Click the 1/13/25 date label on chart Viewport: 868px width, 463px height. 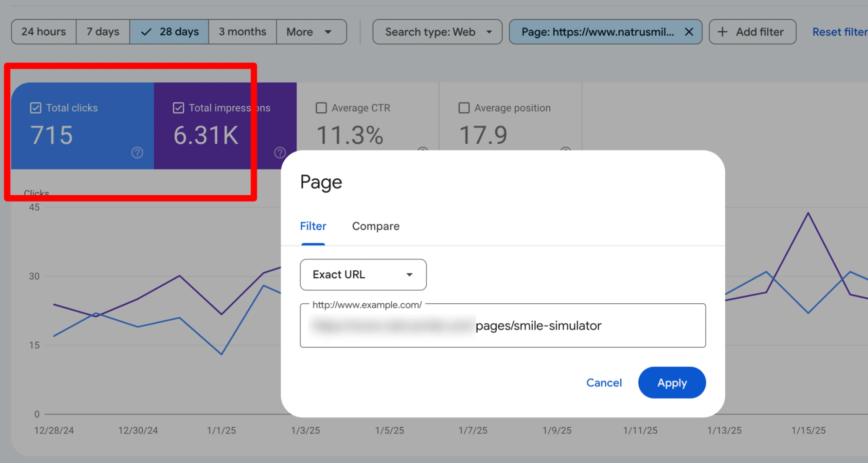pyautogui.click(x=724, y=430)
